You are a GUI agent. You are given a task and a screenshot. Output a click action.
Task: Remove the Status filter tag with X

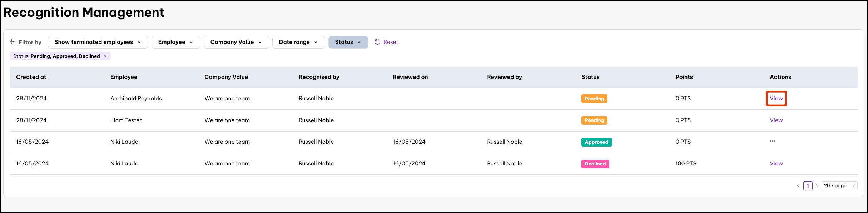tap(105, 56)
